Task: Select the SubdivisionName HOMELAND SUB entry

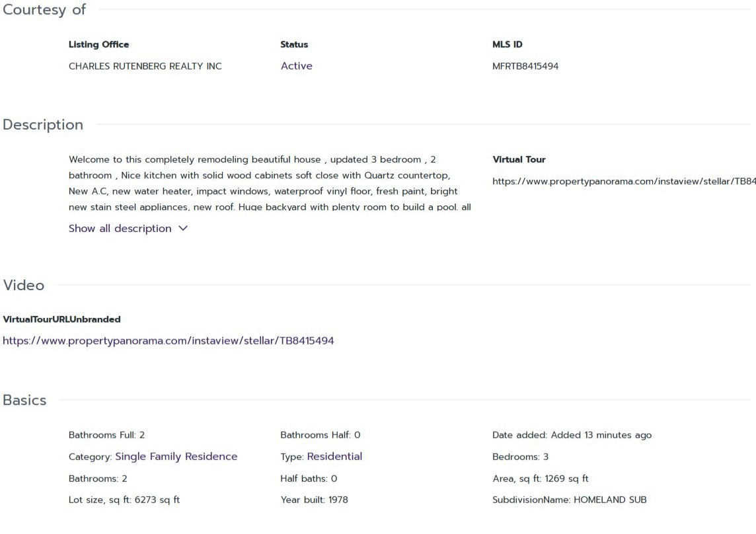Action: pyautogui.click(x=569, y=500)
